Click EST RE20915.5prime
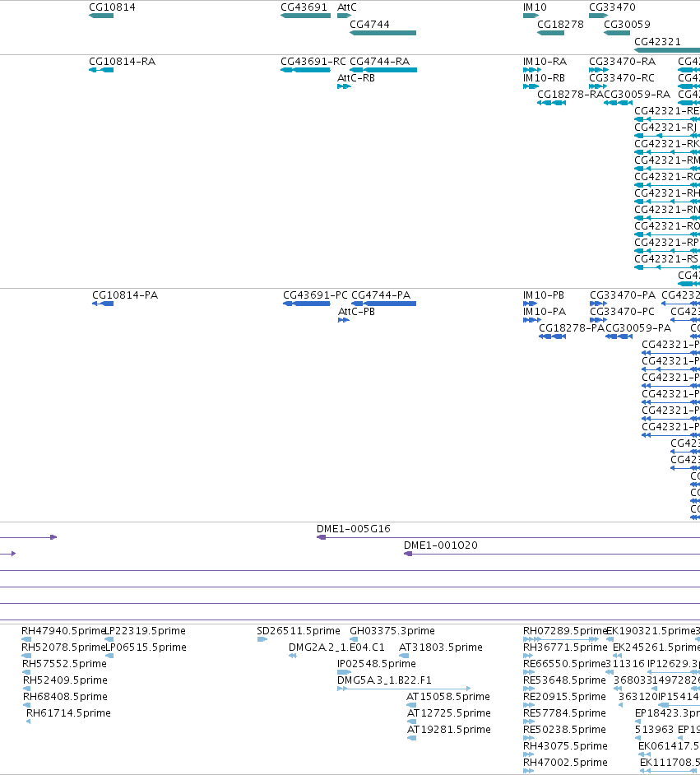Viewport: 700px width, 775px height. 564,697
